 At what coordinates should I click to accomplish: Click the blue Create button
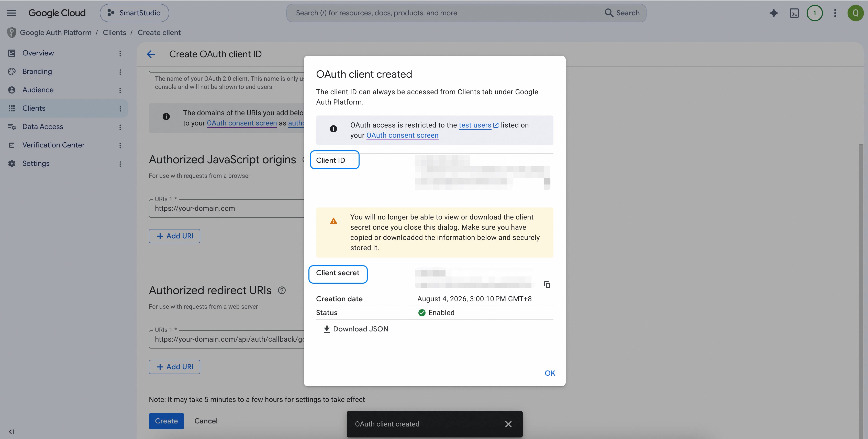pos(166,421)
